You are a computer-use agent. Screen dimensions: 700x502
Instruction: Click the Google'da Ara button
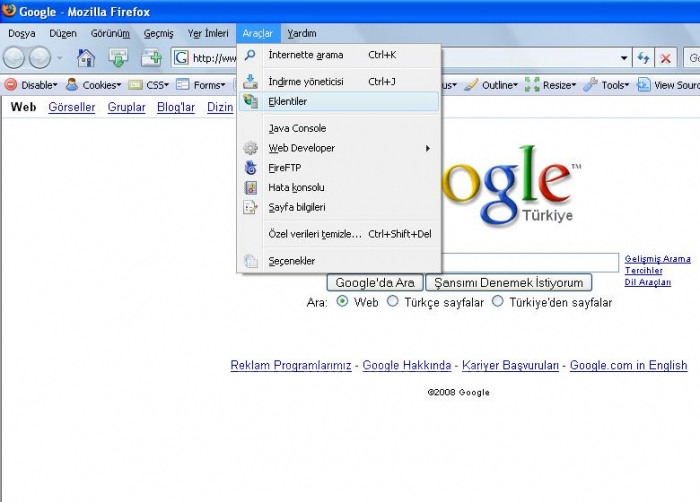pyautogui.click(x=375, y=283)
